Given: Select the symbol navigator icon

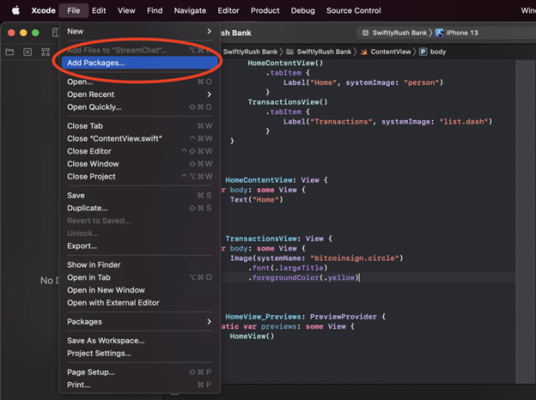Looking at the screenshot, I should point(45,52).
